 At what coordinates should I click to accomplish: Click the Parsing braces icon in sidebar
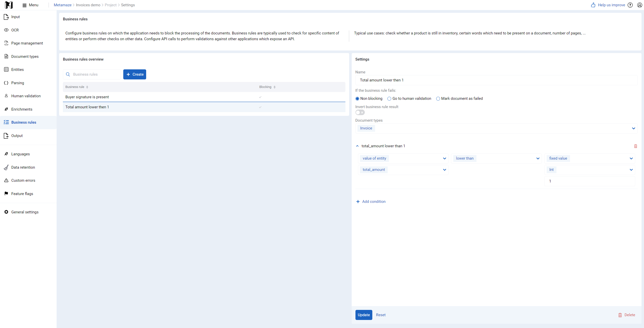(6, 83)
